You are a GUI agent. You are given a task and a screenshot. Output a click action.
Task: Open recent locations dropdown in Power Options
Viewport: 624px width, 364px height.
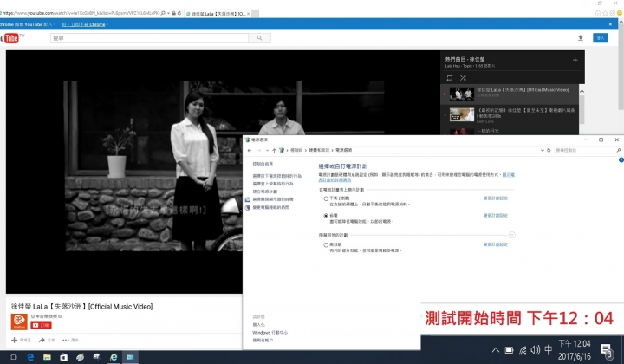[267, 151]
